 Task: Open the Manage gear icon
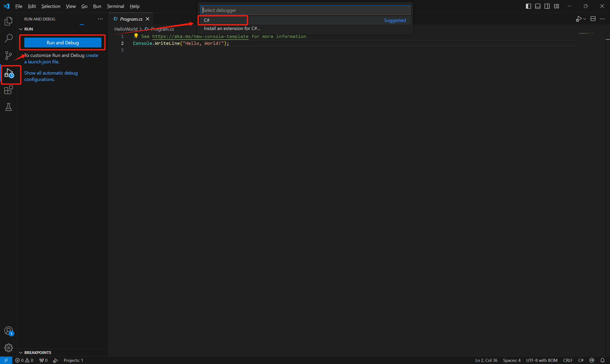(8, 348)
